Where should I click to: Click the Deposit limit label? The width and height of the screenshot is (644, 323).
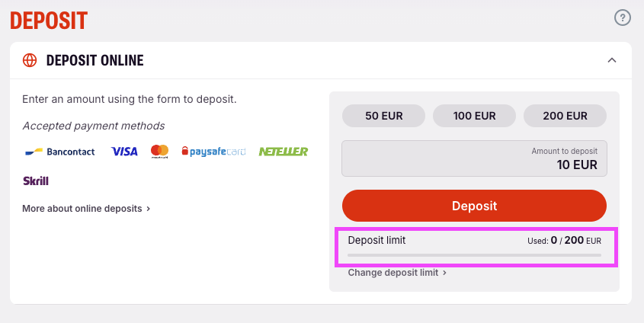click(x=376, y=240)
